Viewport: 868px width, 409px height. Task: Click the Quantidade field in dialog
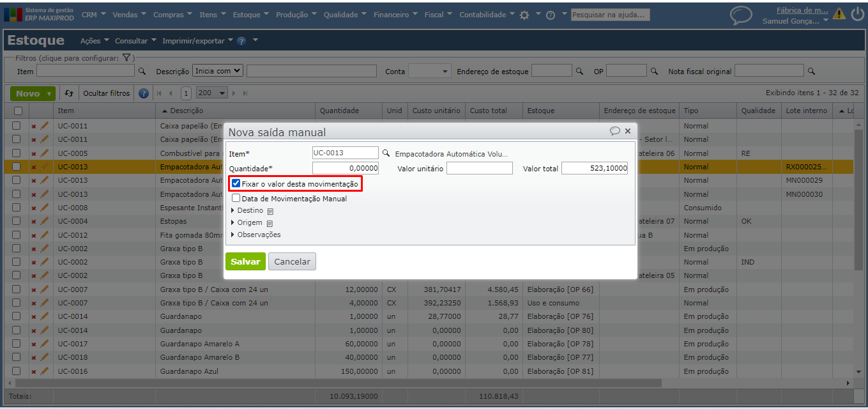click(x=346, y=168)
